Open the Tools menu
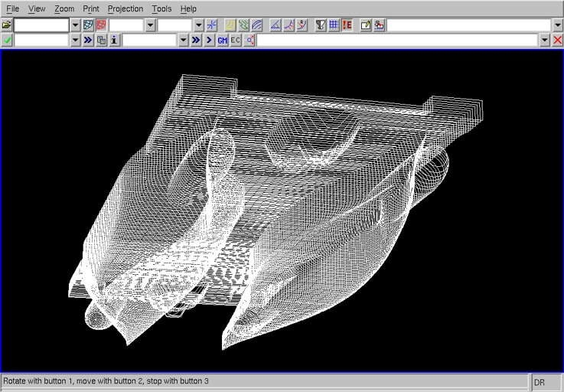Screen dimensions: 564x392 [161, 8]
